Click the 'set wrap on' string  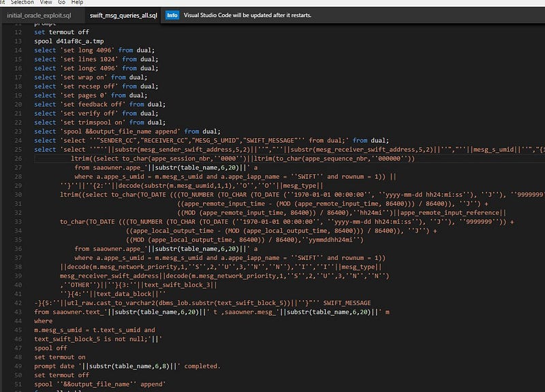(x=83, y=77)
